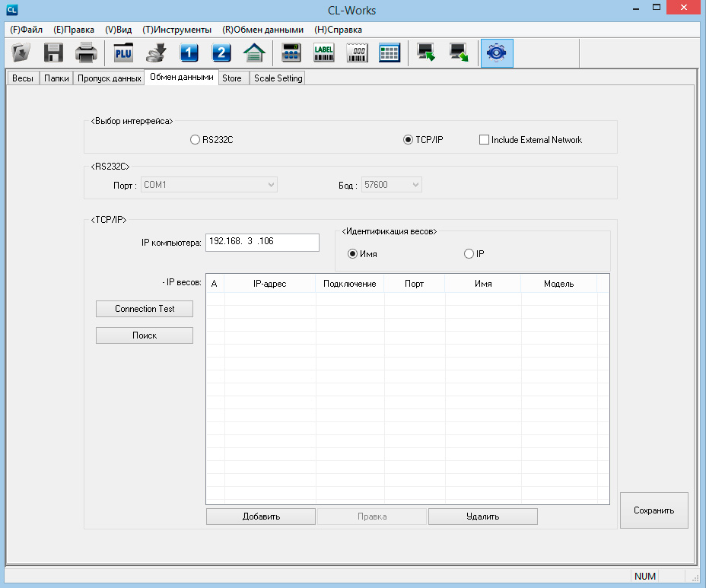This screenshot has width=706, height=588.
Task: Expand the 57600 baud rate dropdown
Action: point(415,185)
